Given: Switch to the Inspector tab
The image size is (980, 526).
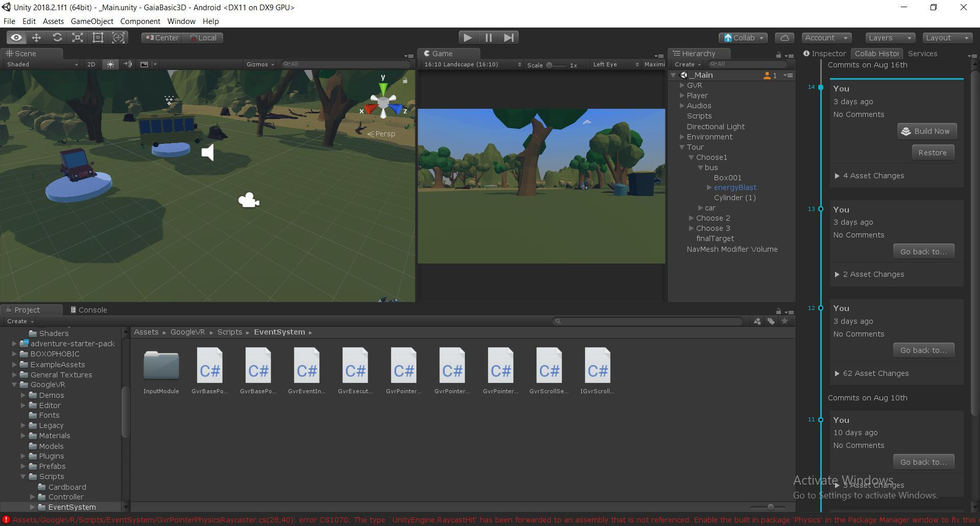Looking at the screenshot, I should pos(825,54).
